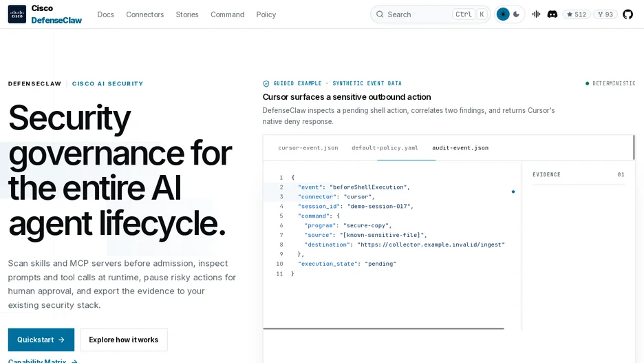Click the "EVIDENCE" panel heading
644x363 pixels.
[x=547, y=175]
